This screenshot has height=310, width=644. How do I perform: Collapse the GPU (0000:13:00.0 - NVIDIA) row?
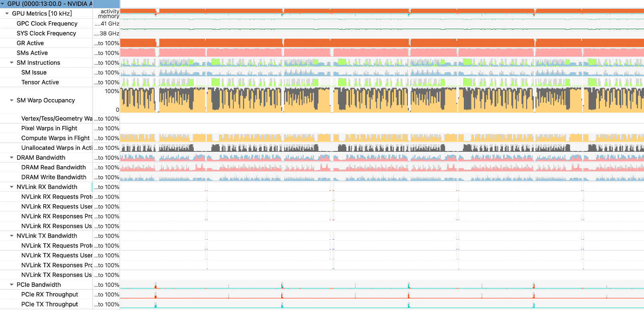(x=3, y=4)
